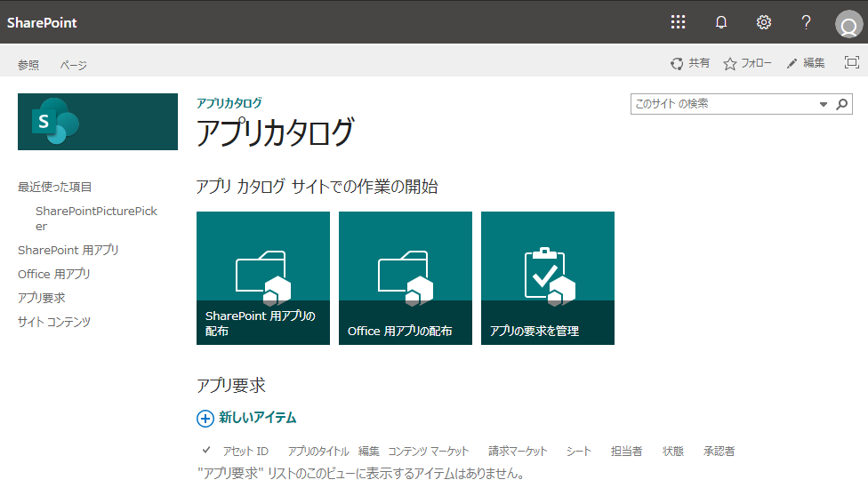This screenshot has width=868, height=496.
Task: Click the focus on content icon
Action: 851,63
